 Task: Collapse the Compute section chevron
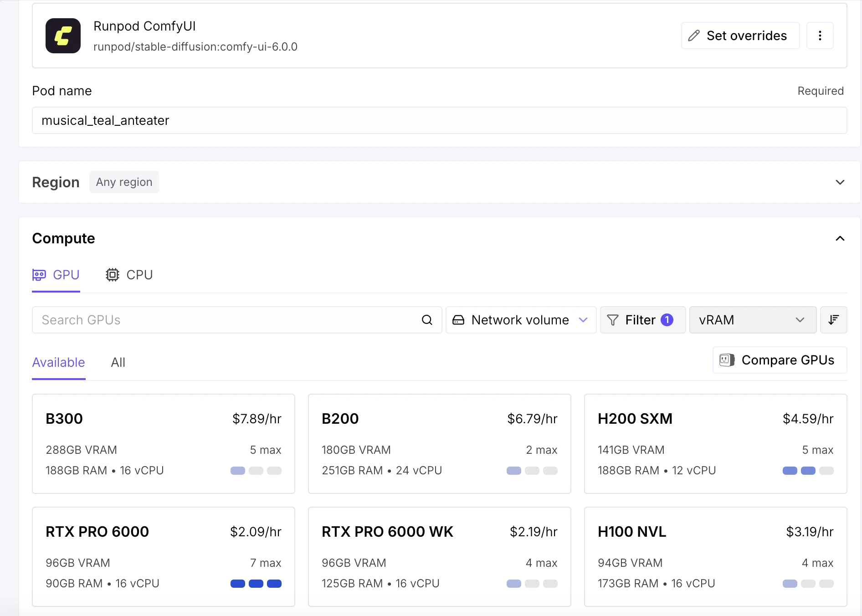(x=840, y=238)
